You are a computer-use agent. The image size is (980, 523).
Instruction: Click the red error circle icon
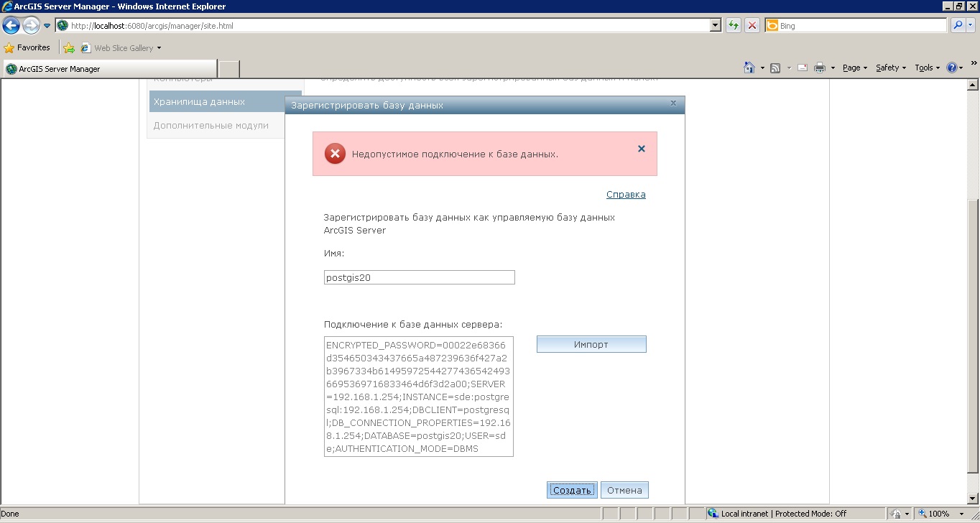(x=335, y=153)
